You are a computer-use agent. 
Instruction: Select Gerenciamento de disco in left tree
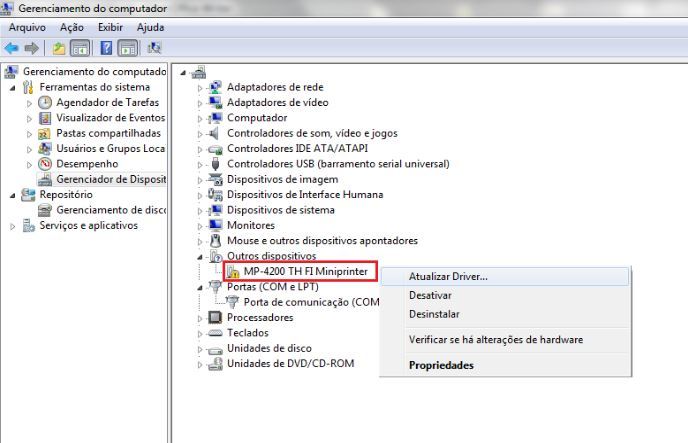click(x=110, y=210)
